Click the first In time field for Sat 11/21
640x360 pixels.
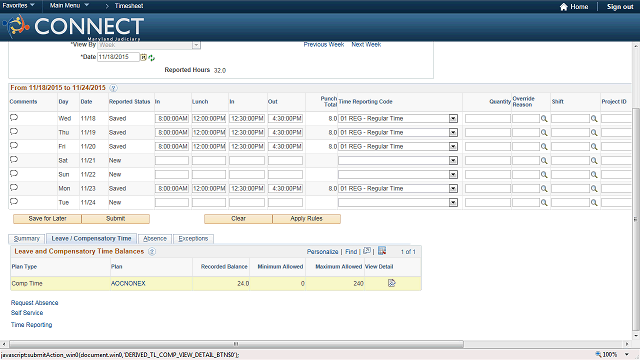(x=172, y=160)
